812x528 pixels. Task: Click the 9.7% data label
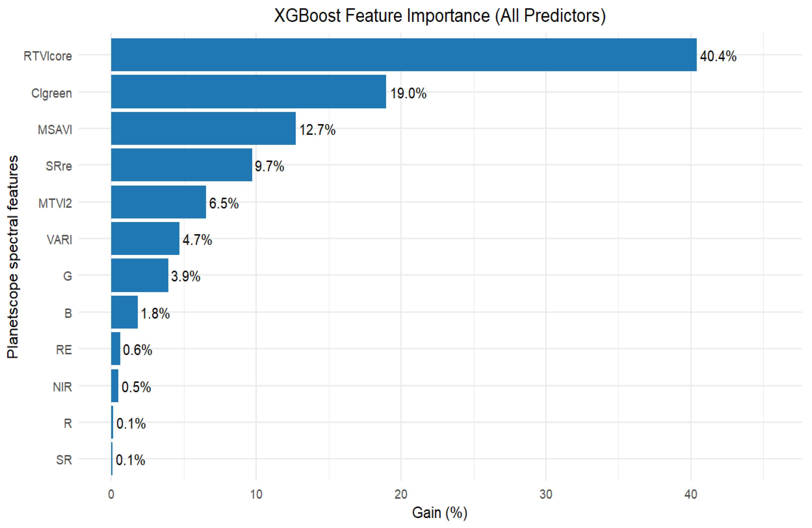[269, 166]
